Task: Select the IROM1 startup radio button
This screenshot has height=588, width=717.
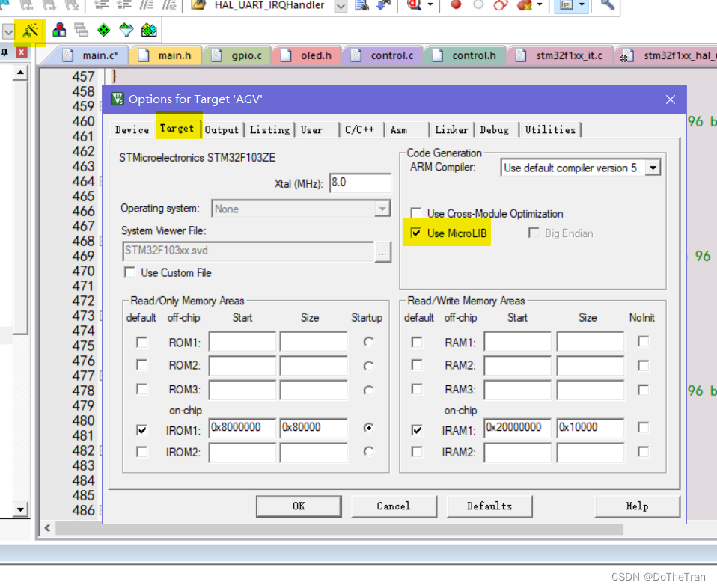Action: click(x=367, y=429)
